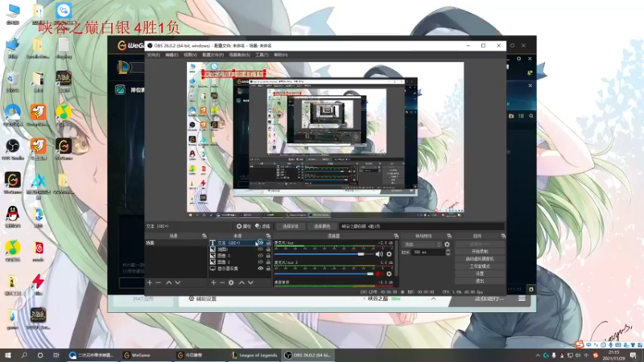Open transition properties gear beside 淡出
The height and width of the screenshot is (362, 644).
[448, 245]
